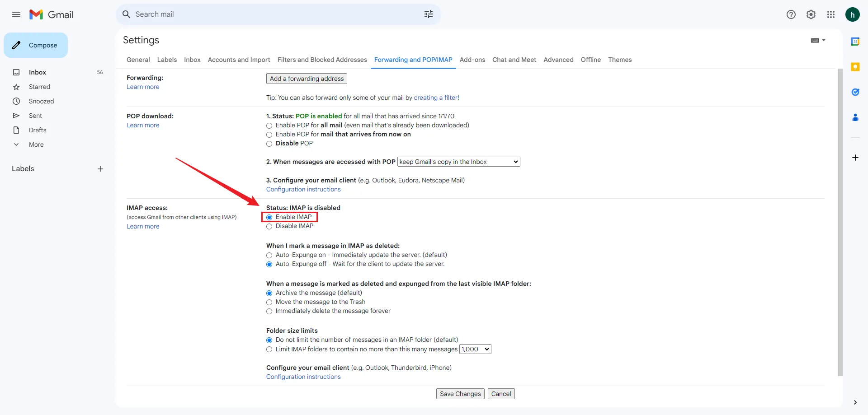Viewport: 868px width, 415px height.
Task: Open Google Calendar in side panel
Action: tap(855, 42)
